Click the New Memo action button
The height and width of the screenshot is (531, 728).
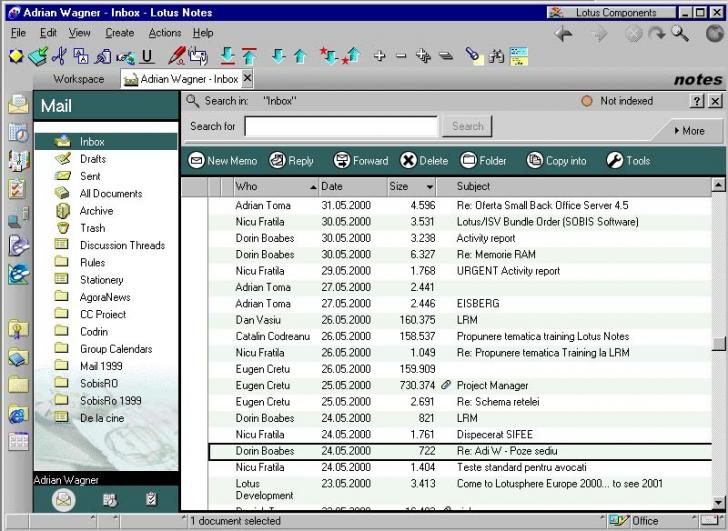(223, 161)
